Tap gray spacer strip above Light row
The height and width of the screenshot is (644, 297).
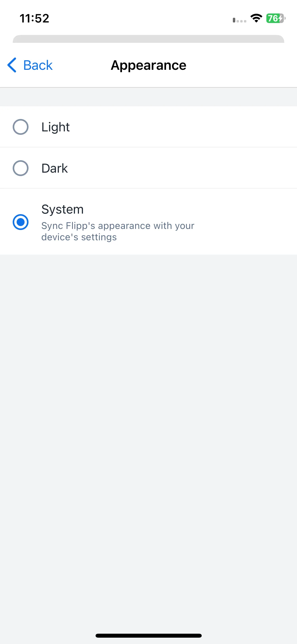[x=148, y=97]
